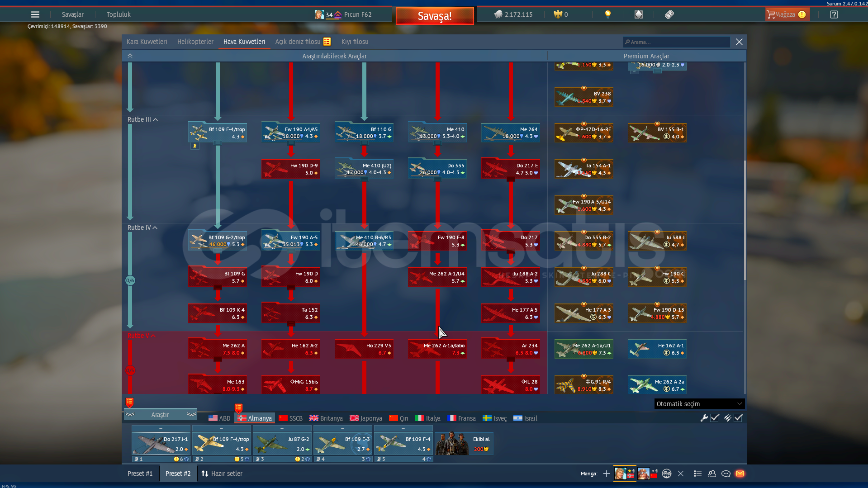Switch to the Kara Kuvvetleri tab

(x=147, y=42)
